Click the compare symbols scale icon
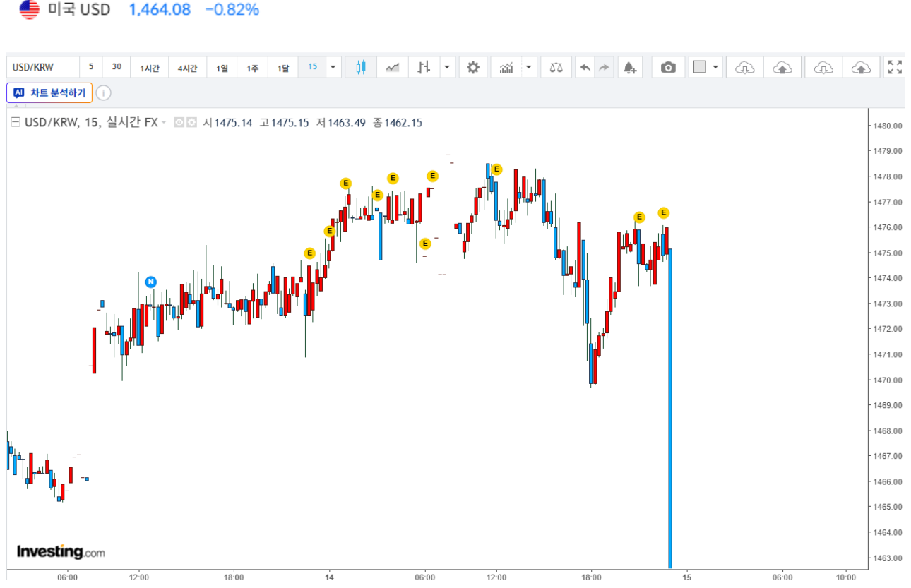The height and width of the screenshot is (588, 911). (556, 68)
